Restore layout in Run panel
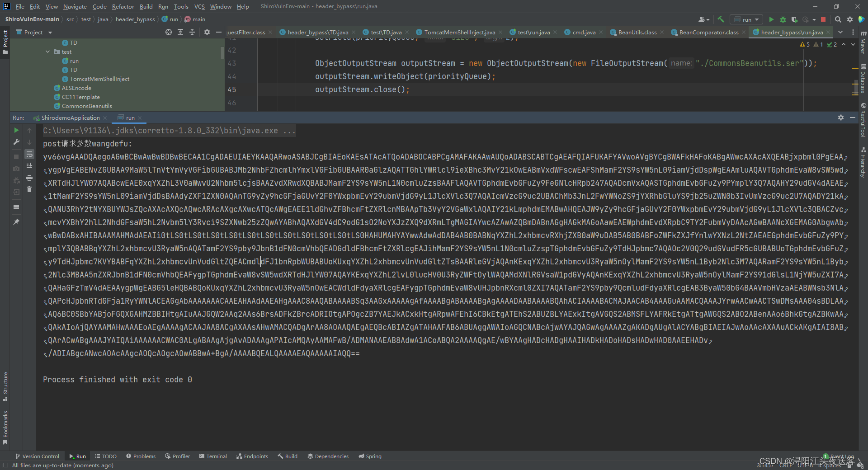This screenshot has width=868, height=470. 16,207
